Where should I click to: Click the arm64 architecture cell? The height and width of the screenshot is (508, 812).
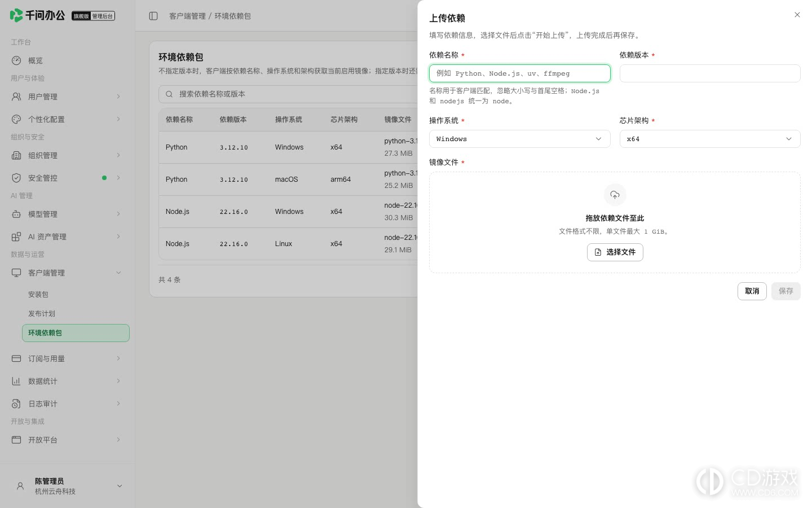point(341,179)
